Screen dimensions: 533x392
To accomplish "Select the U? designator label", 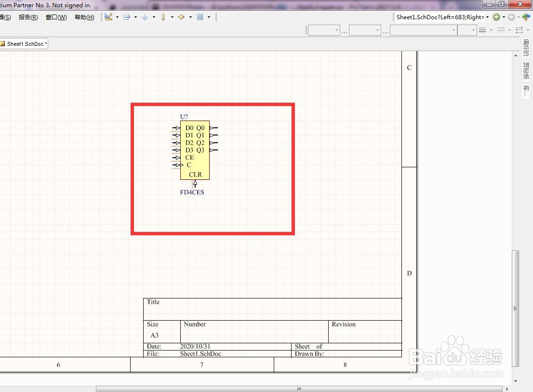I will (x=184, y=117).
